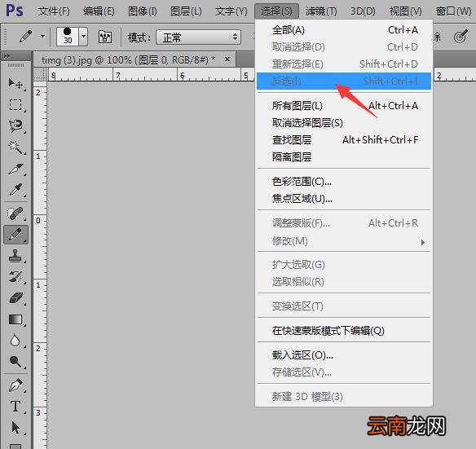Select the Pen tool

coord(15,385)
